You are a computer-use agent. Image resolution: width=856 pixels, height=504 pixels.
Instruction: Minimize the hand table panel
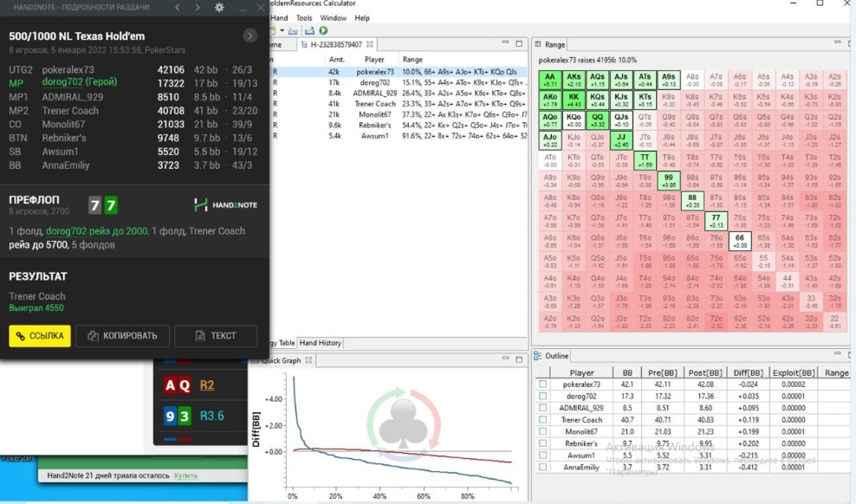point(505,43)
